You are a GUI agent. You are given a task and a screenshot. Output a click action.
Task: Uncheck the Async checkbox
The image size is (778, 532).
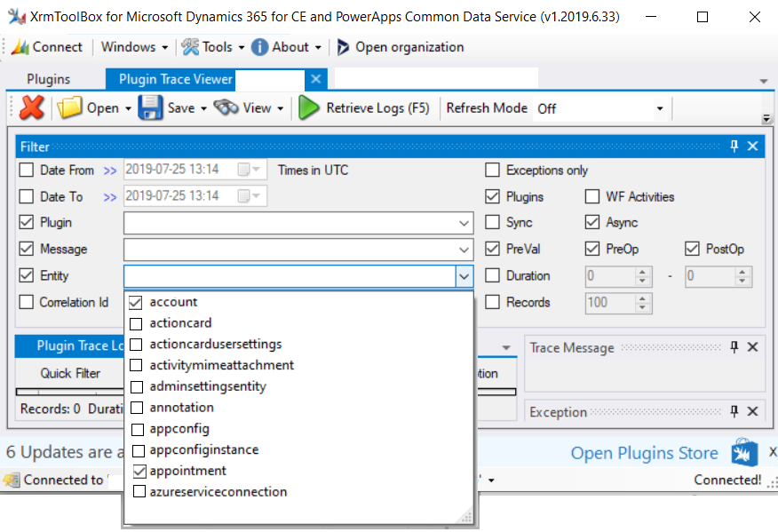pyautogui.click(x=591, y=222)
